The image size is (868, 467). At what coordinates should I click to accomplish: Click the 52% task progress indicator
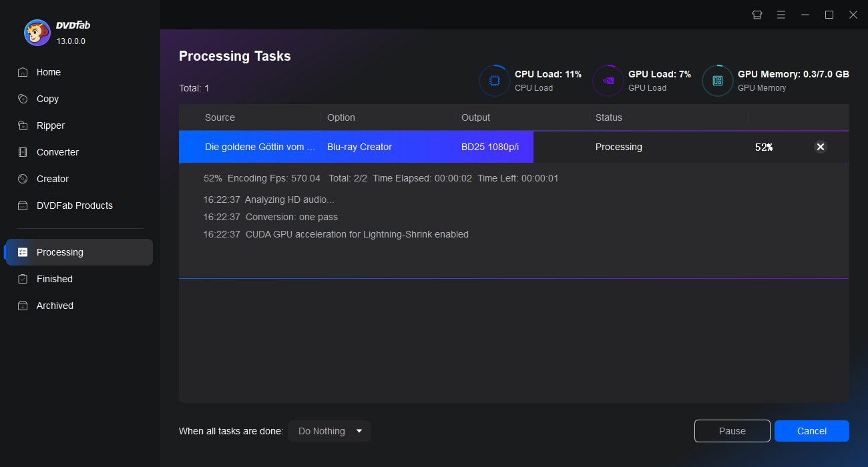point(763,147)
